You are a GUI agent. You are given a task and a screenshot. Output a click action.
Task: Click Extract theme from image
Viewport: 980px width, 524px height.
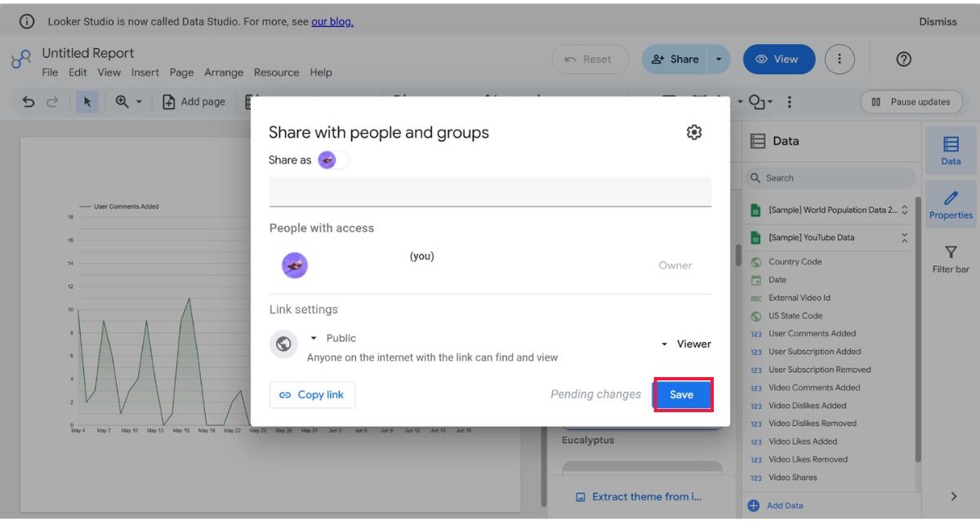coord(638,496)
